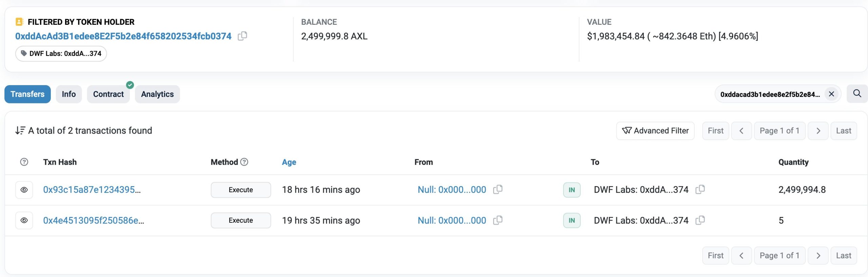Toggle eye preview for 0x4e451309 transaction

coord(24,220)
